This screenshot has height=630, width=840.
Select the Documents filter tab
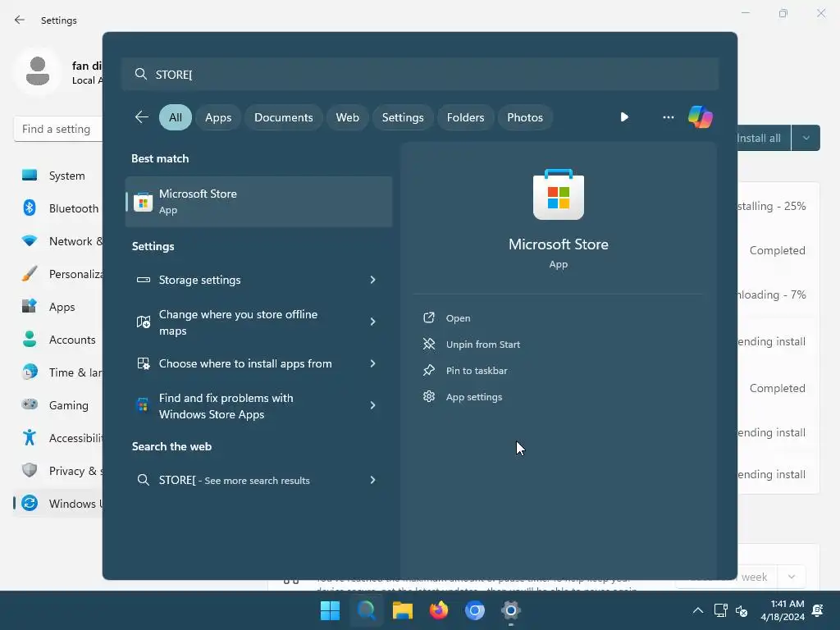283,117
